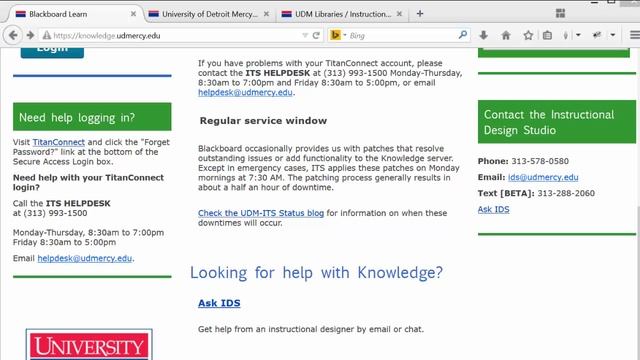The image size is (640, 360).
Task: Open the dropdown beside the add-on icon
Action: tap(613, 36)
